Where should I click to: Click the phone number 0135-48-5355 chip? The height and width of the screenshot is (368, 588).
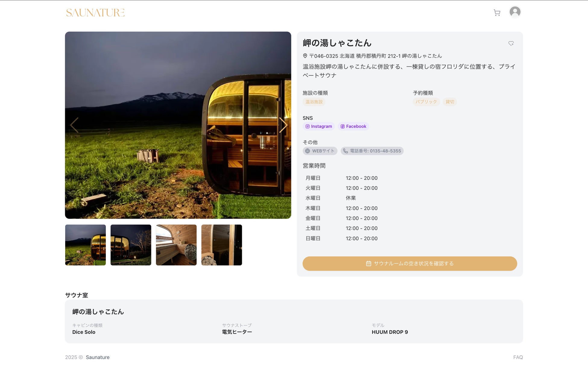(x=372, y=151)
